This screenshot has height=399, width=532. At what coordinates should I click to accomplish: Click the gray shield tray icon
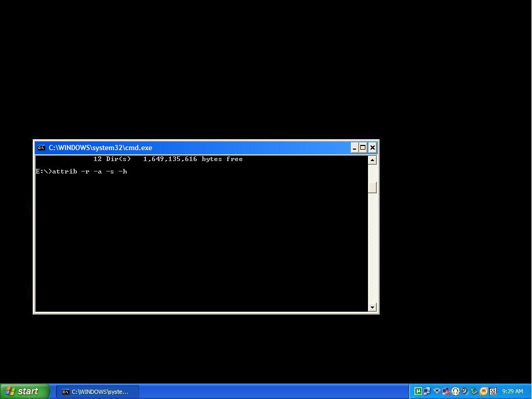click(438, 391)
